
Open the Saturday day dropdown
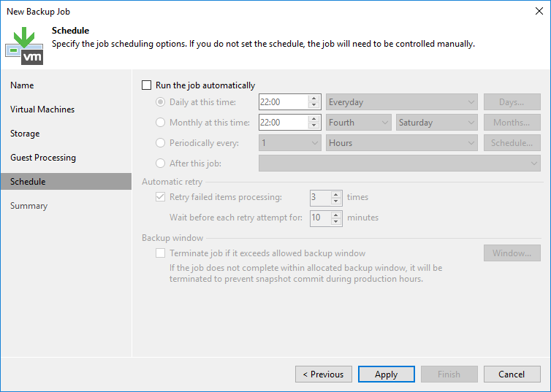[x=437, y=123]
